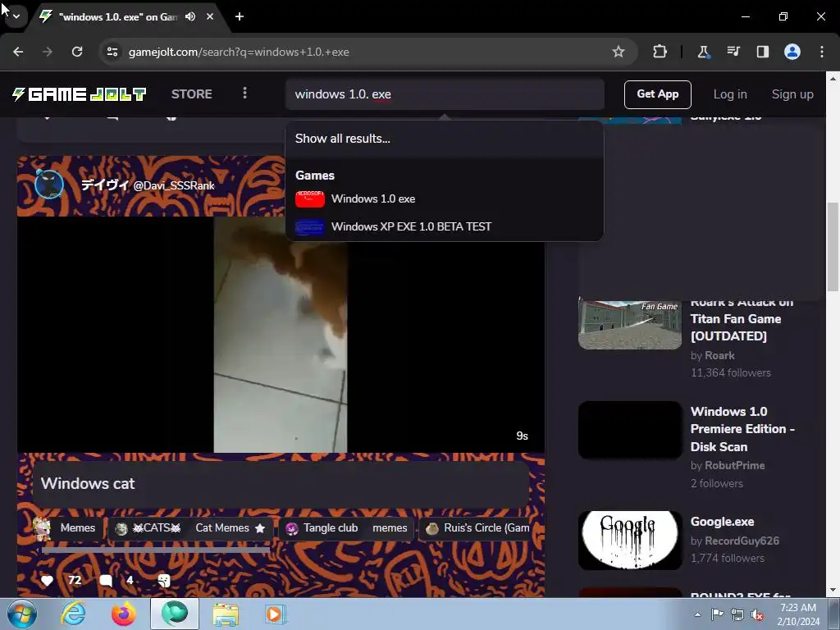
Task: Open the Sign up link
Action: click(792, 94)
